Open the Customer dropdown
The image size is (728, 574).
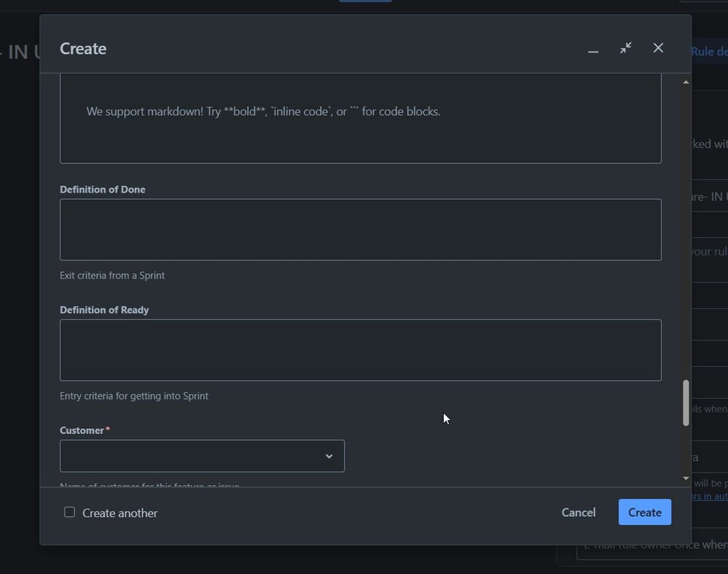(x=202, y=456)
